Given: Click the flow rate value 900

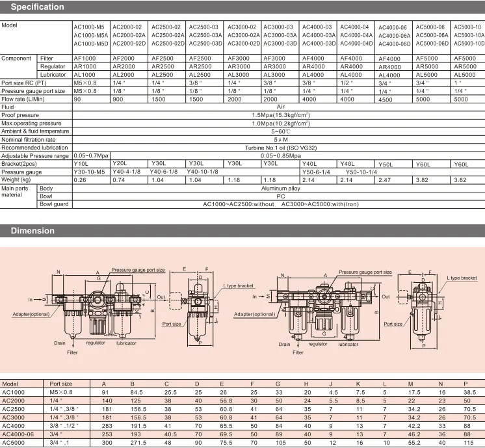Looking at the screenshot, I should point(118,99).
